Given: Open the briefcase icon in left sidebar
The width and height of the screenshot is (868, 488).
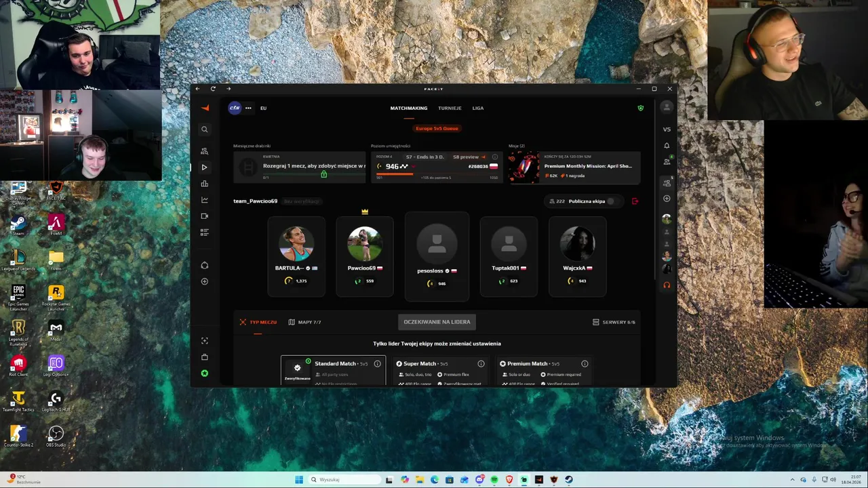Looking at the screenshot, I should click(x=204, y=357).
